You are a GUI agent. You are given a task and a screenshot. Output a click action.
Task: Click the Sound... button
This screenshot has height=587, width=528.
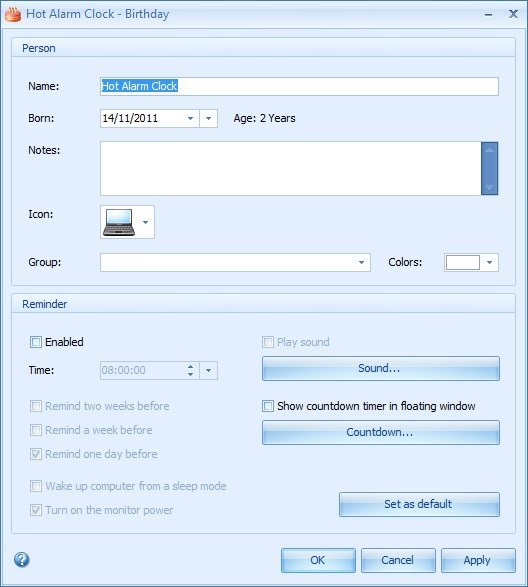click(380, 368)
